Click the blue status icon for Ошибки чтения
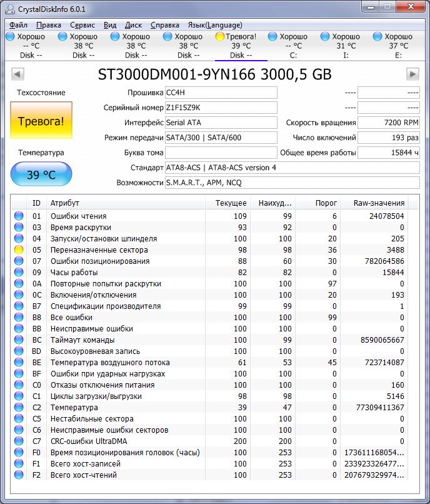The width and height of the screenshot is (430, 504). click(19, 216)
